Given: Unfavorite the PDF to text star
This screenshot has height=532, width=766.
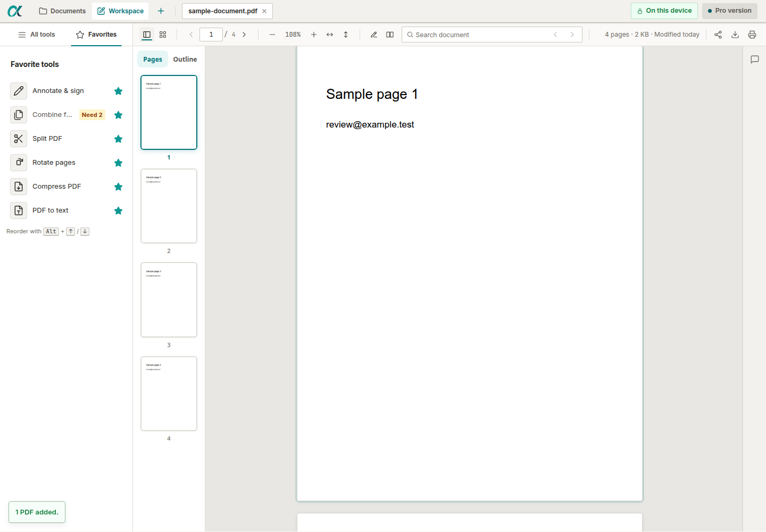Looking at the screenshot, I should [118, 210].
